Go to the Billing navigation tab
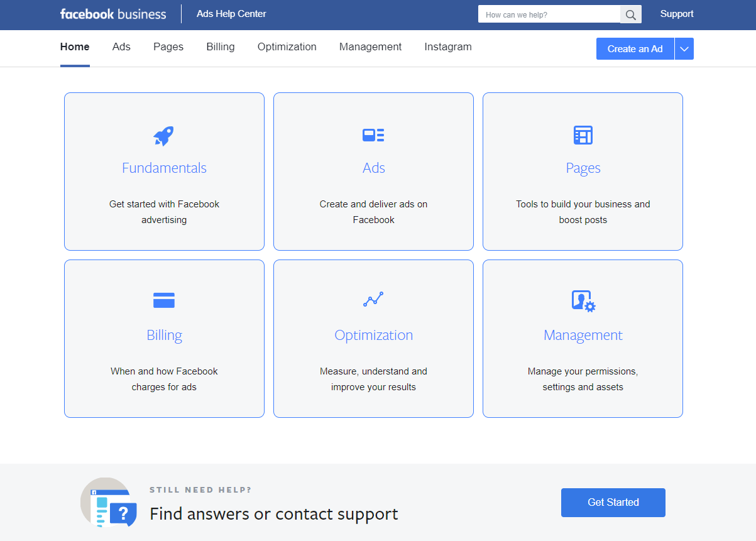Screen dimensions: 756x541 pyautogui.click(x=221, y=47)
